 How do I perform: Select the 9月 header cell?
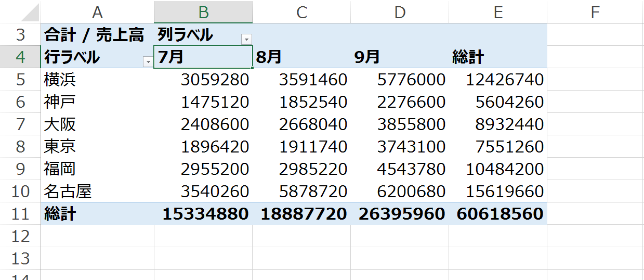[x=400, y=57]
